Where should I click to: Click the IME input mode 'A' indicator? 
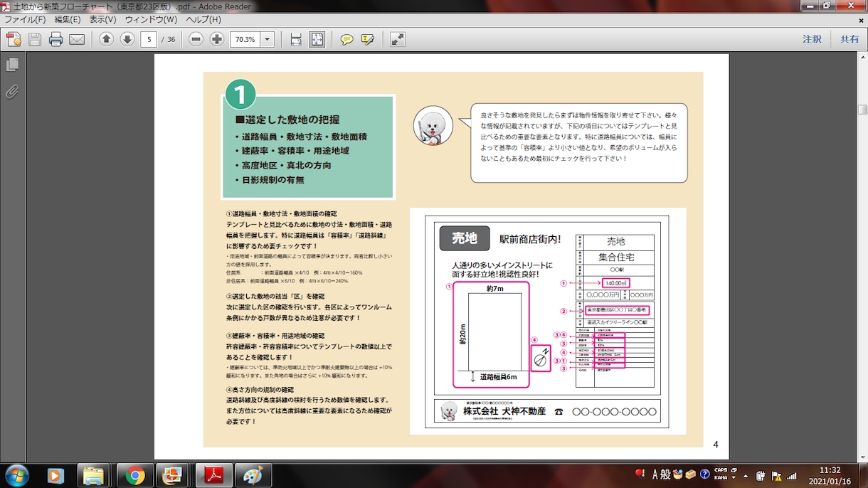click(x=657, y=474)
